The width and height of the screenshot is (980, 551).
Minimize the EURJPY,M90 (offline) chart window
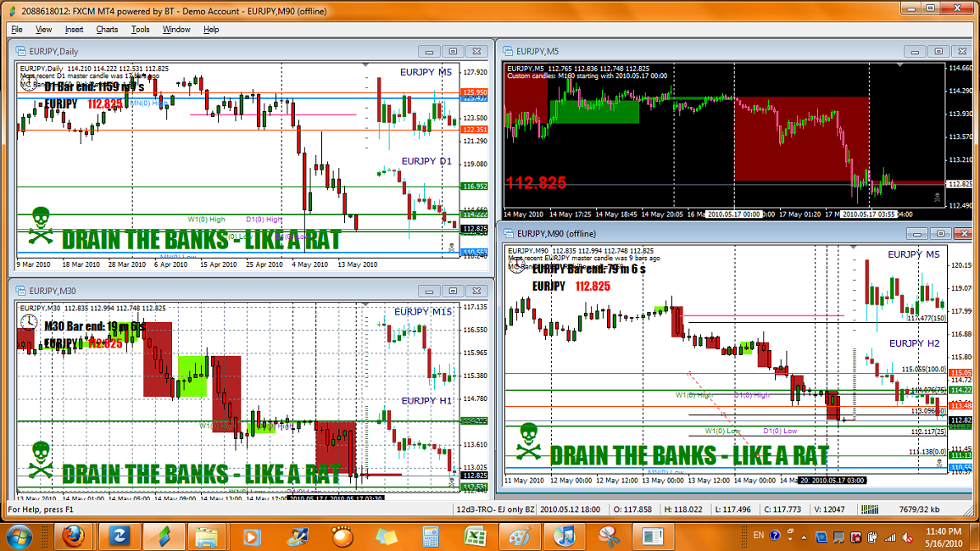coord(917,234)
